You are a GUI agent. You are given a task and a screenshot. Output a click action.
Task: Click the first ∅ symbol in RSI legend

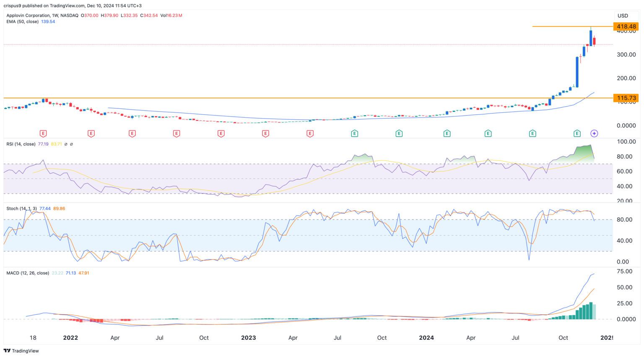65,144
